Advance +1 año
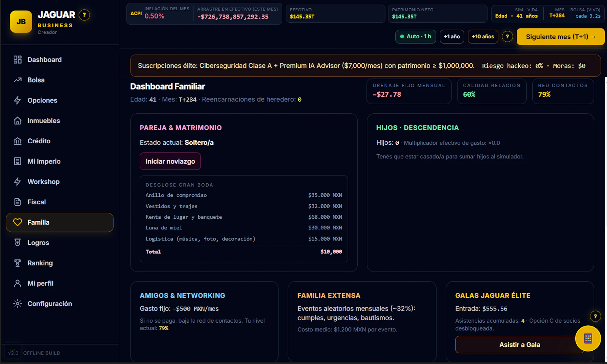Viewport: 607px width, 364px height. pos(452,36)
